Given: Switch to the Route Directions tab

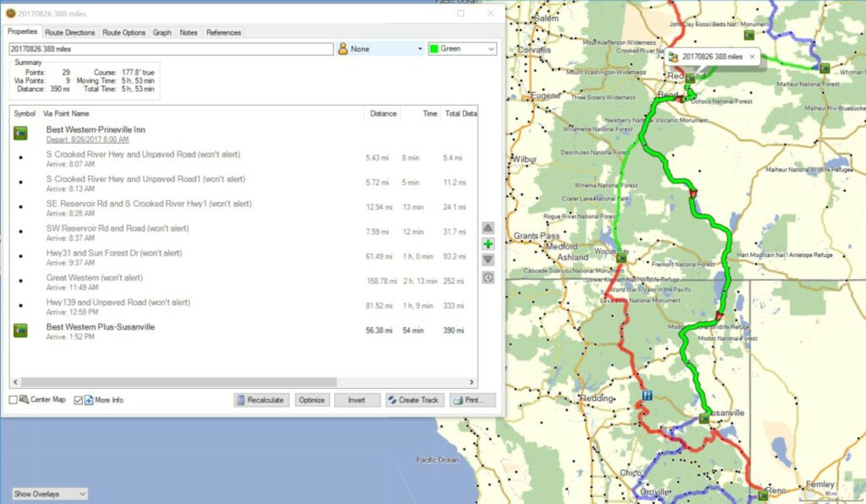Looking at the screenshot, I should [70, 33].
